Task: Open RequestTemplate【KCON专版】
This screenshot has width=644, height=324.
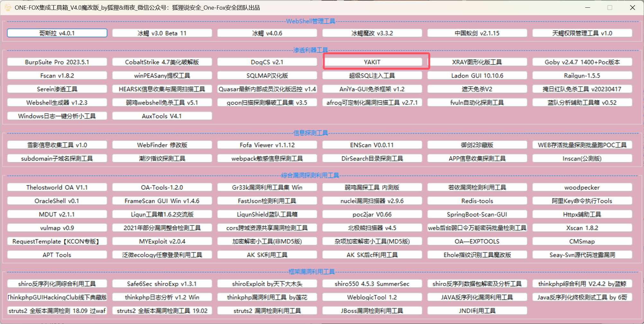Action: (57, 241)
